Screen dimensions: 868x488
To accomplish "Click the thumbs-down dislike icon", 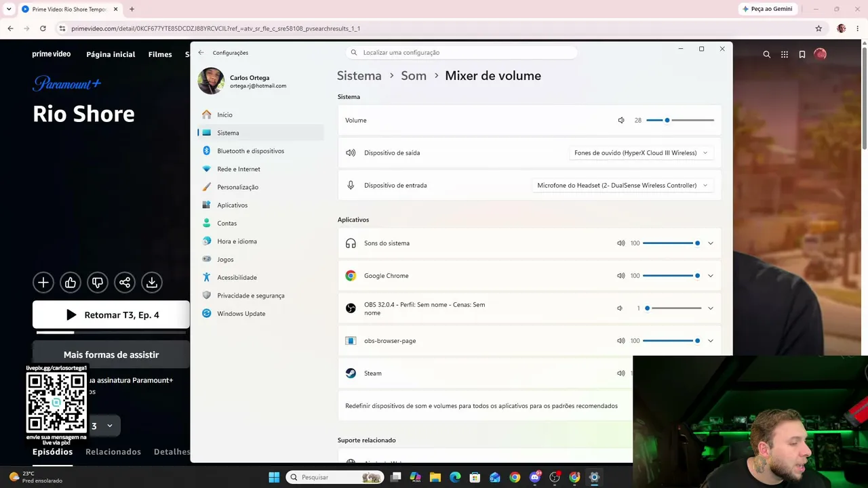I will (x=98, y=283).
